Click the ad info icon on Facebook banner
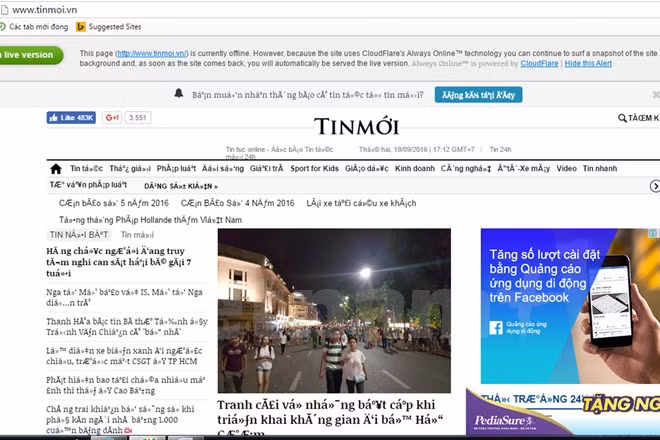The height and width of the screenshot is (440, 660). pyautogui.click(x=653, y=233)
